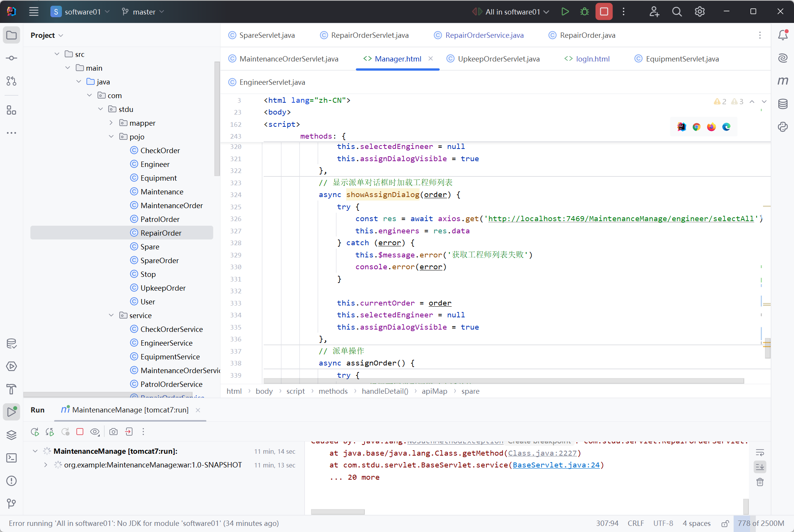Click the editor horizontal scrollbar
The image size is (794, 532).
[503, 381]
